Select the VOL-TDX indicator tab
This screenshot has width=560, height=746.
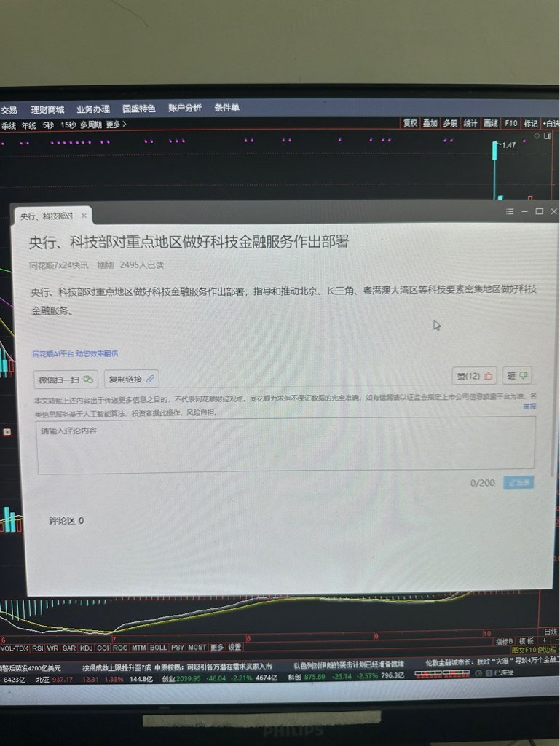point(15,648)
